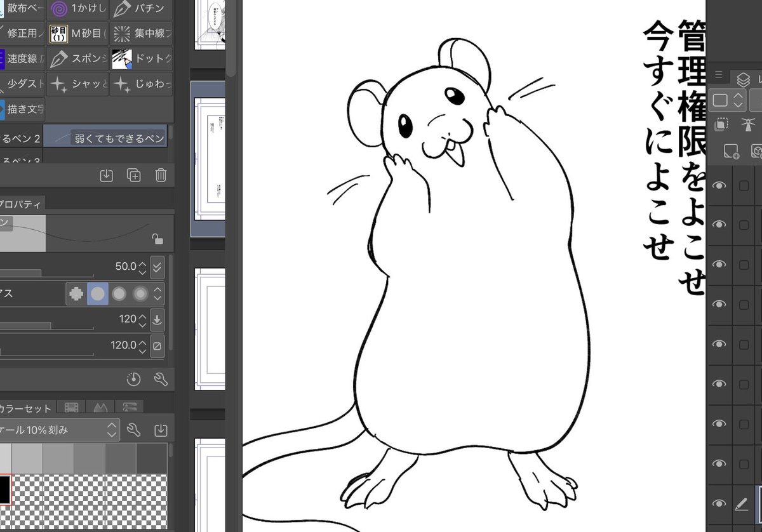Image resolution: width=762 pixels, height=532 pixels.
Task: Duplicate the current sub tool
Action: pos(133,175)
